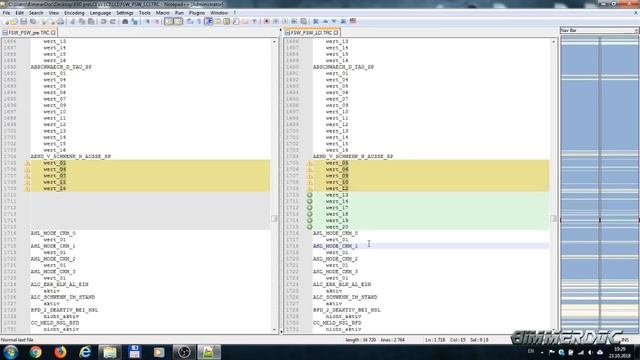Click the Zoom Out toolbar icon
640x360 pixels.
tap(157, 21)
